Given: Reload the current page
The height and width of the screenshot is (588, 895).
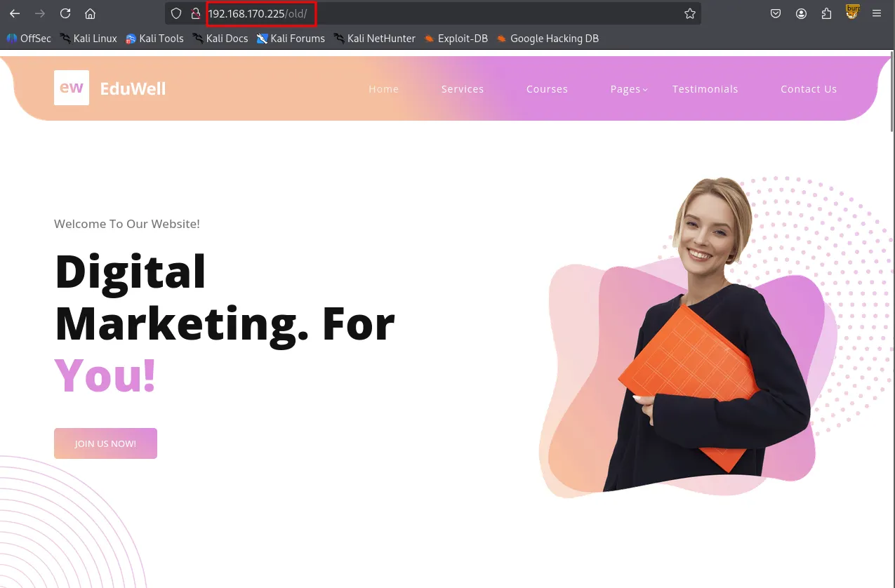Looking at the screenshot, I should pos(65,13).
